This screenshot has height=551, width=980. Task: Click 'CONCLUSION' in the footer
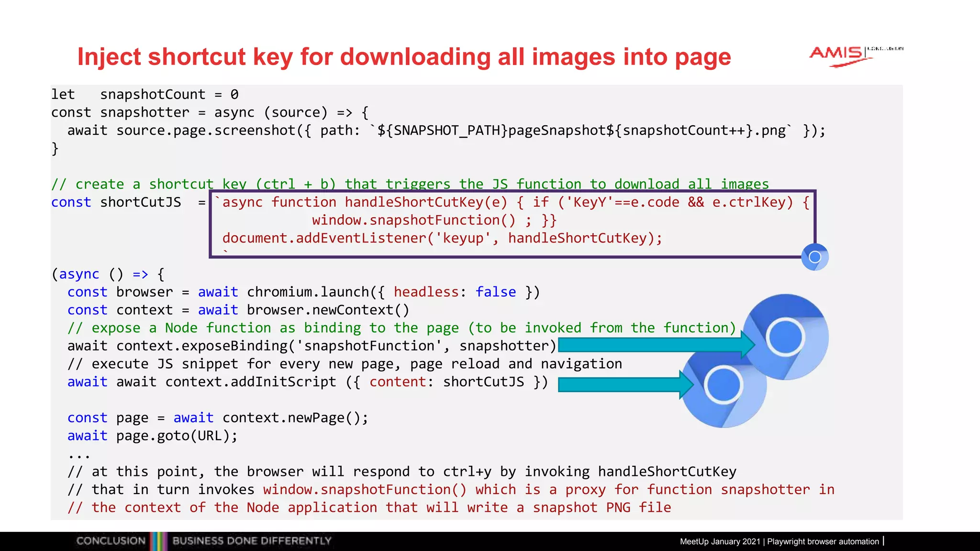click(x=111, y=541)
